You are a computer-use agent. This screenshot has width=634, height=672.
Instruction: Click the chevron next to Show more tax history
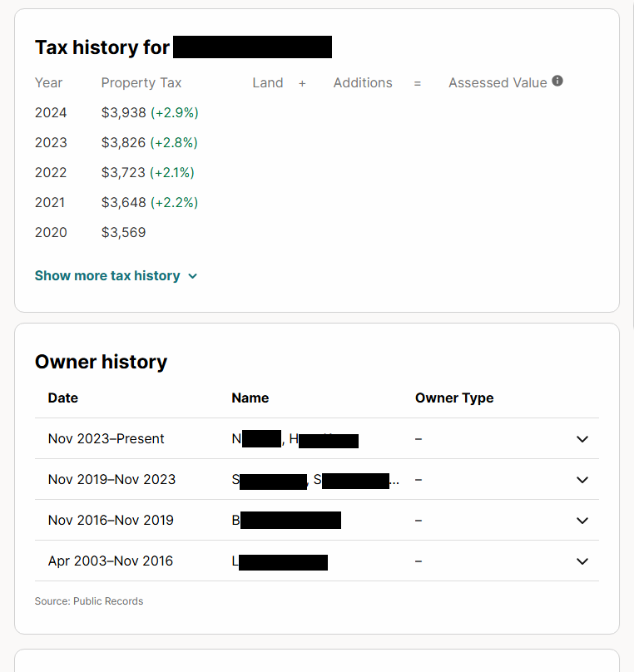click(x=193, y=276)
